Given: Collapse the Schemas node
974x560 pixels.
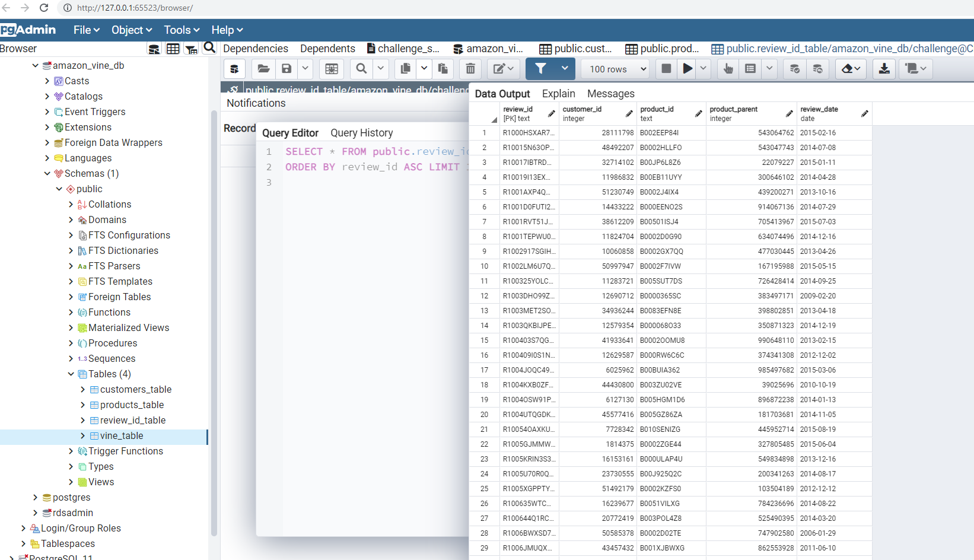Looking at the screenshot, I should coord(47,173).
